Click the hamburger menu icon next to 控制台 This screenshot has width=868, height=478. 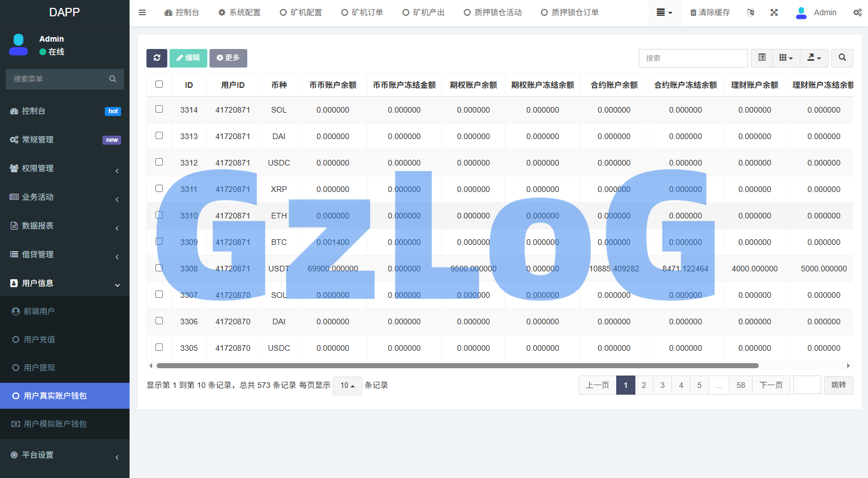[142, 12]
